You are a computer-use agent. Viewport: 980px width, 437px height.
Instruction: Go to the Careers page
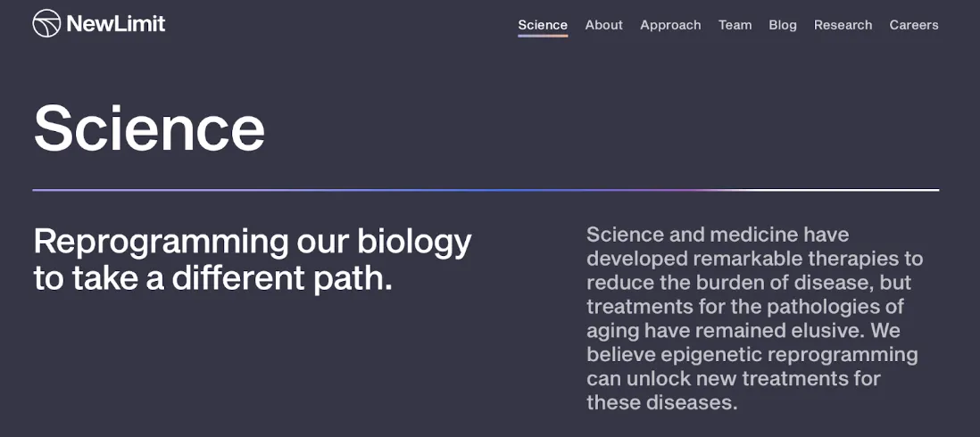coord(913,25)
